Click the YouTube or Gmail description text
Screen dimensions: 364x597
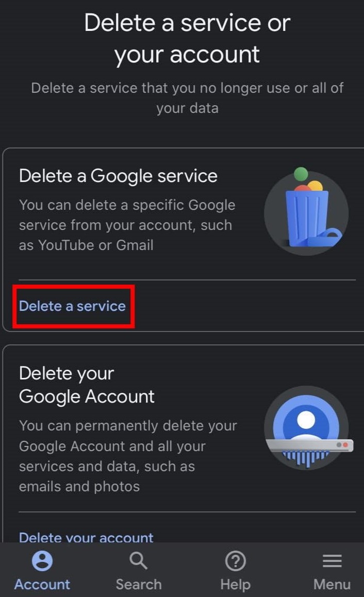click(127, 225)
